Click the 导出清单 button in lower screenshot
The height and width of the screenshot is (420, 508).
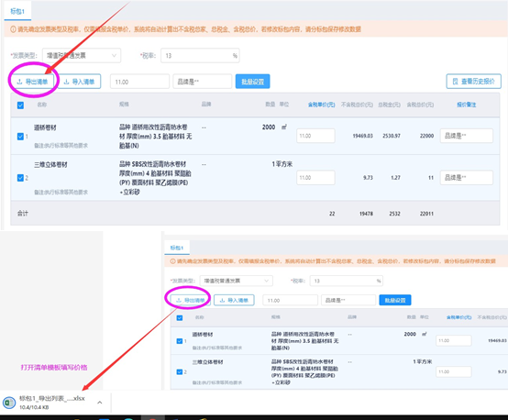pos(190,300)
